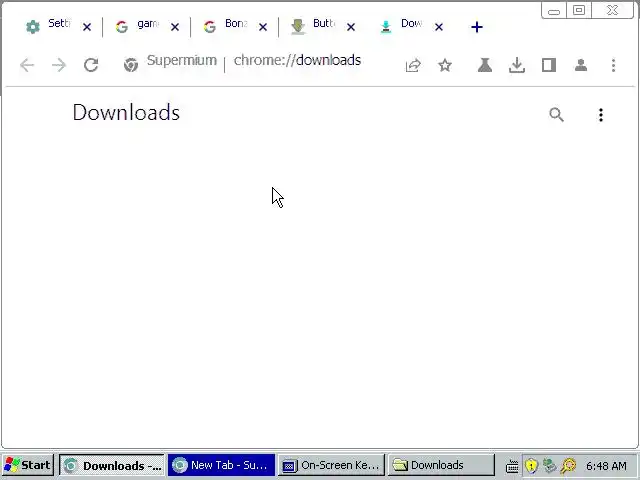Open On-Screen Keyboard from taskbar

point(331,465)
